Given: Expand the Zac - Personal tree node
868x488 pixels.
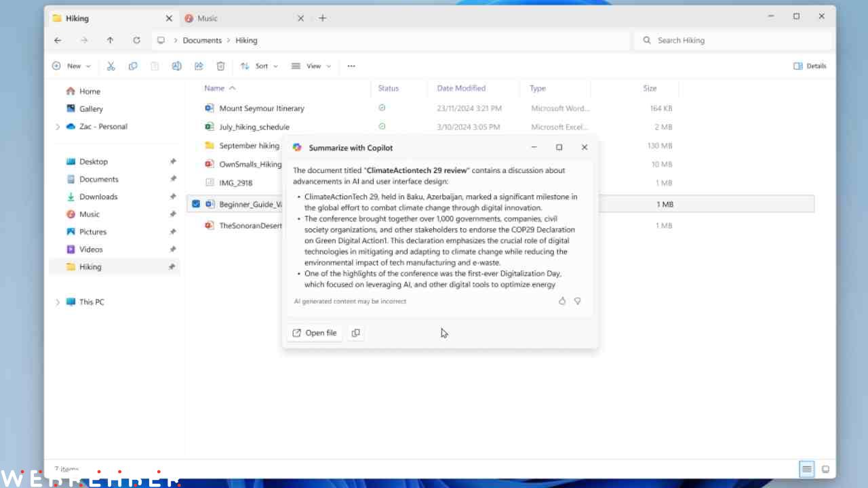Looking at the screenshot, I should coord(58,127).
